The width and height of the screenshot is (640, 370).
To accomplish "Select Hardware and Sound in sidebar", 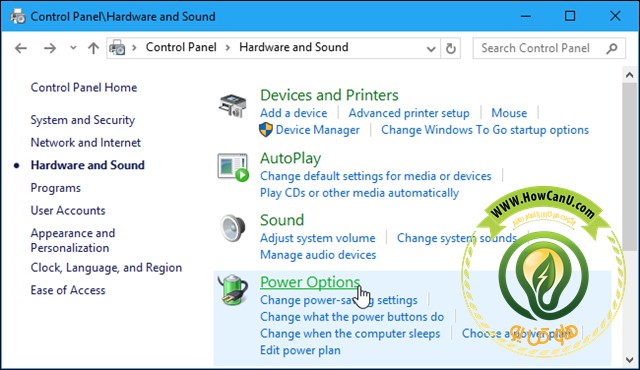I will tap(88, 165).
